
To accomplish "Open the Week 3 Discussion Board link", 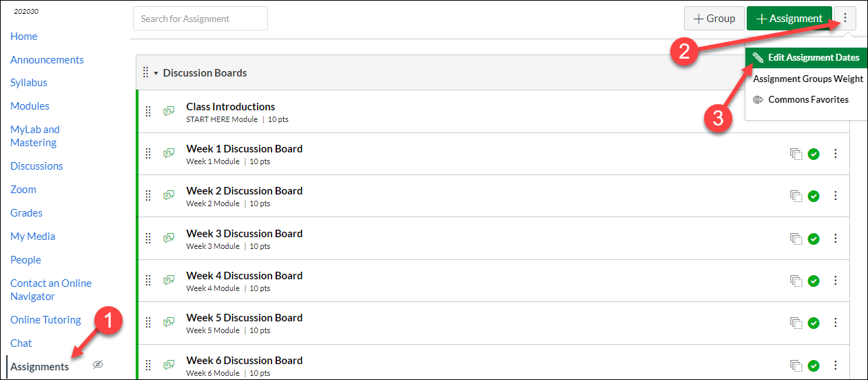I will [x=245, y=233].
